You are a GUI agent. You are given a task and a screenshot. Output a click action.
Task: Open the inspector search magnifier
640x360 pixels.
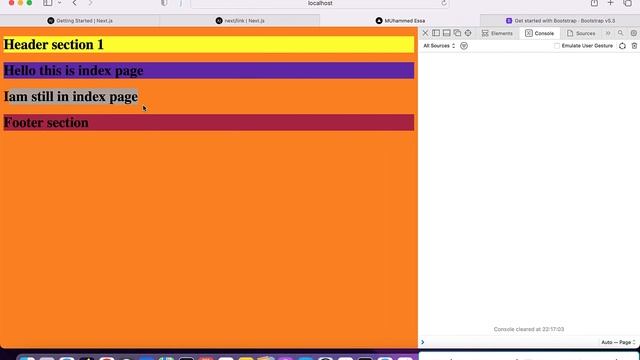620,33
